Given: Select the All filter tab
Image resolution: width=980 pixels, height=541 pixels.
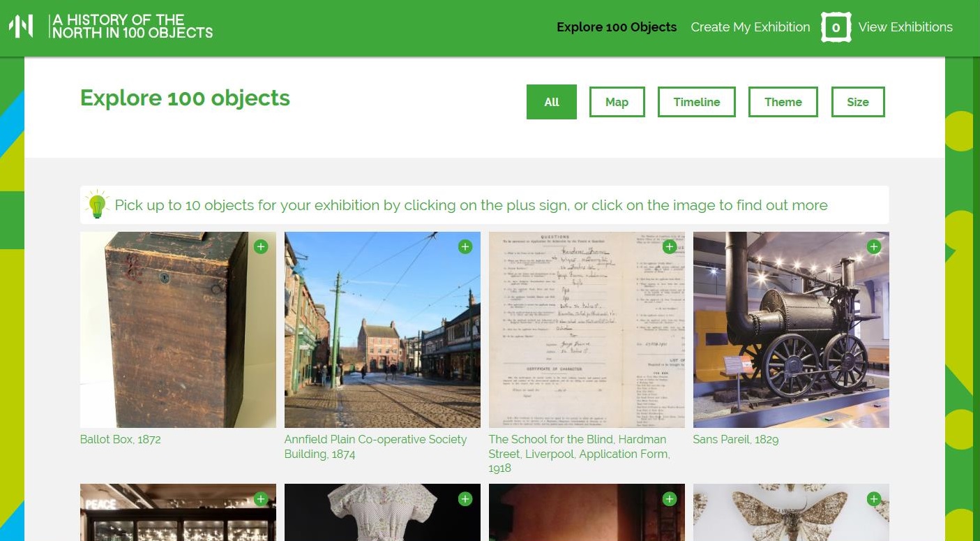Looking at the screenshot, I should tap(552, 102).
